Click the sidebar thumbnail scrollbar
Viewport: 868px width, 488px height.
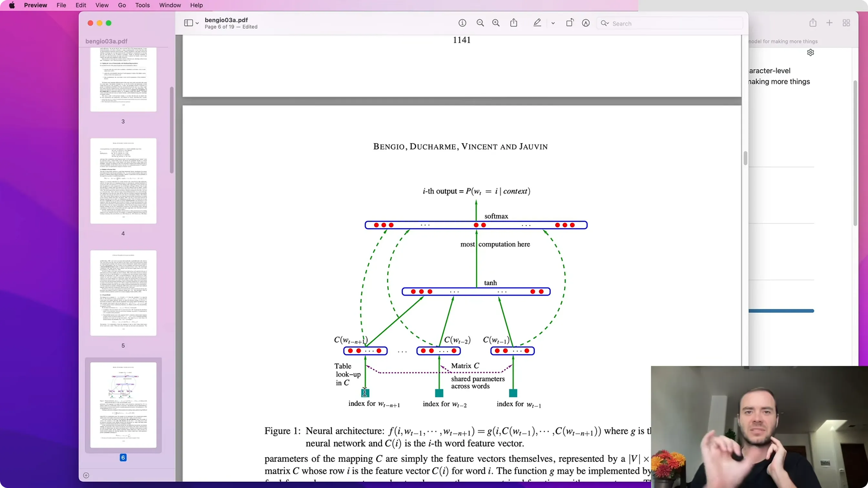172,130
